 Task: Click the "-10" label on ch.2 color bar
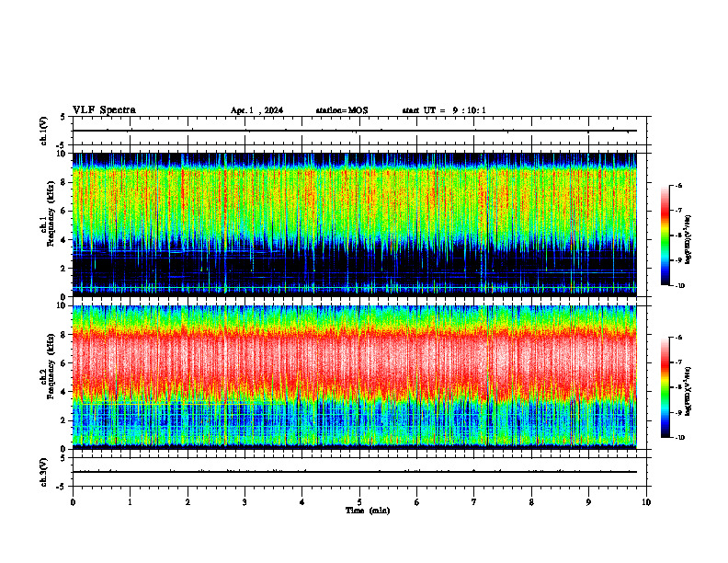(x=679, y=438)
